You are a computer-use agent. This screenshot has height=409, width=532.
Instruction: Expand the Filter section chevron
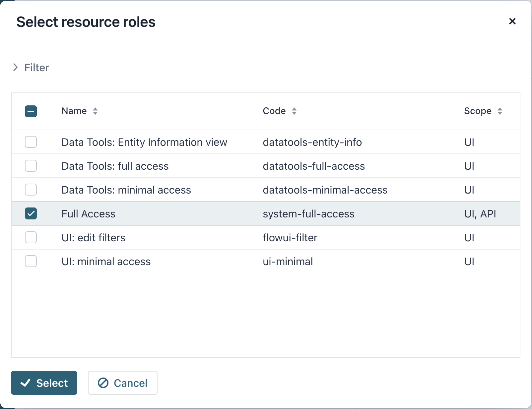point(15,68)
